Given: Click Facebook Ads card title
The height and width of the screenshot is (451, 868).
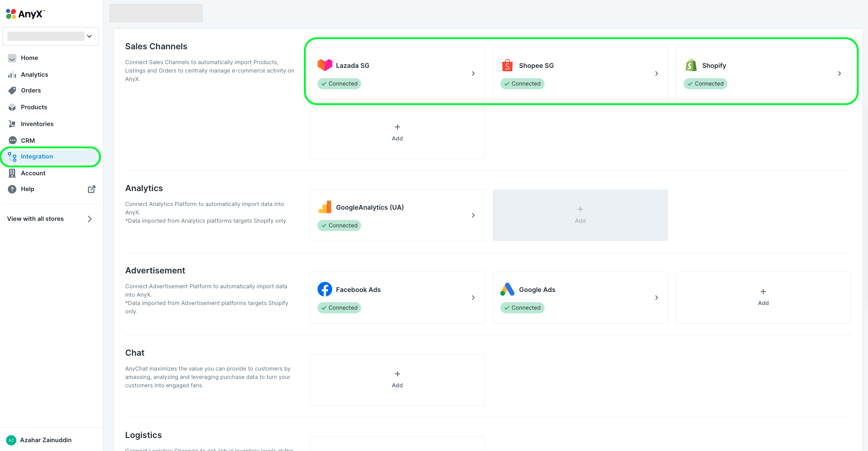Looking at the screenshot, I should 358,290.
